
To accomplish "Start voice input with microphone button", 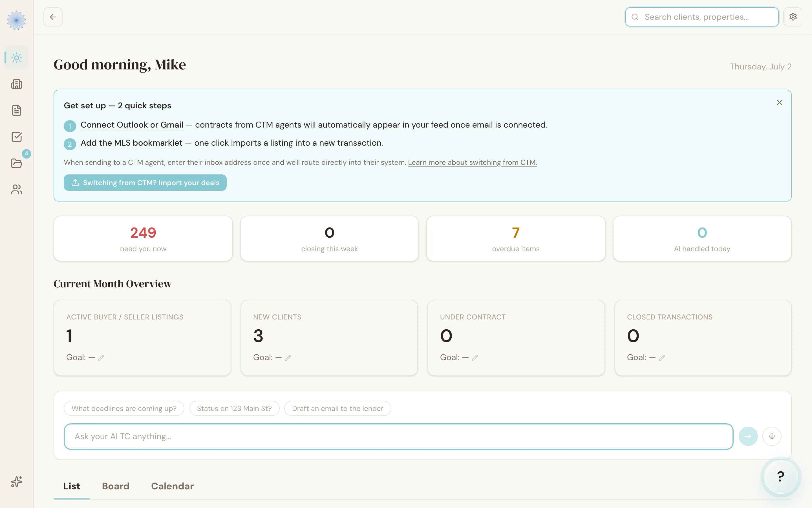I will pyautogui.click(x=772, y=436).
